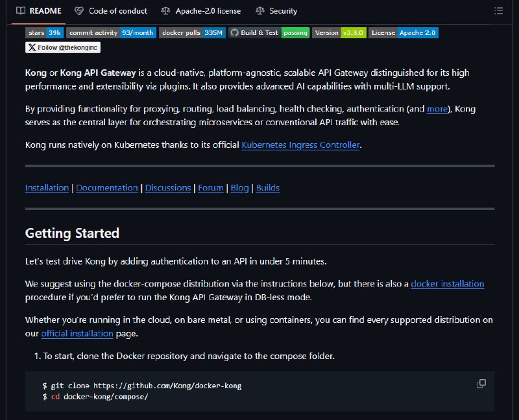519x420 pixels.
Task: Copy the git clone code block
Action: pyautogui.click(x=481, y=384)
